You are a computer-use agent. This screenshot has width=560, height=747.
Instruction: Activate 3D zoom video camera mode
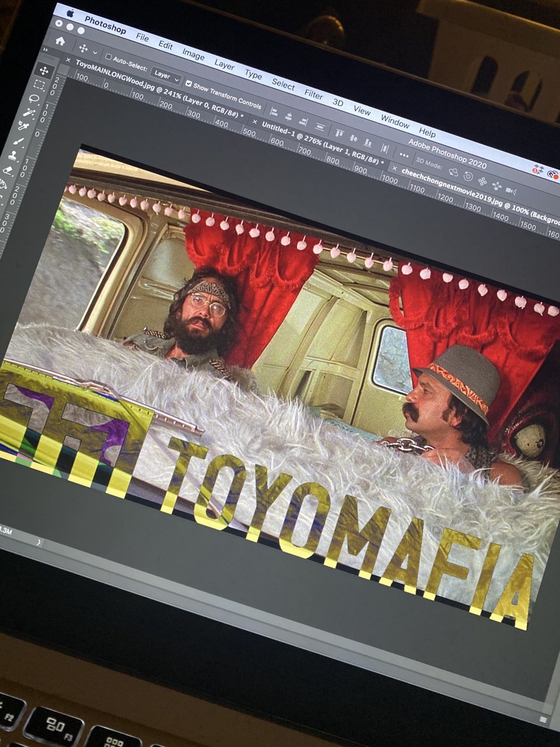[512, 190]
